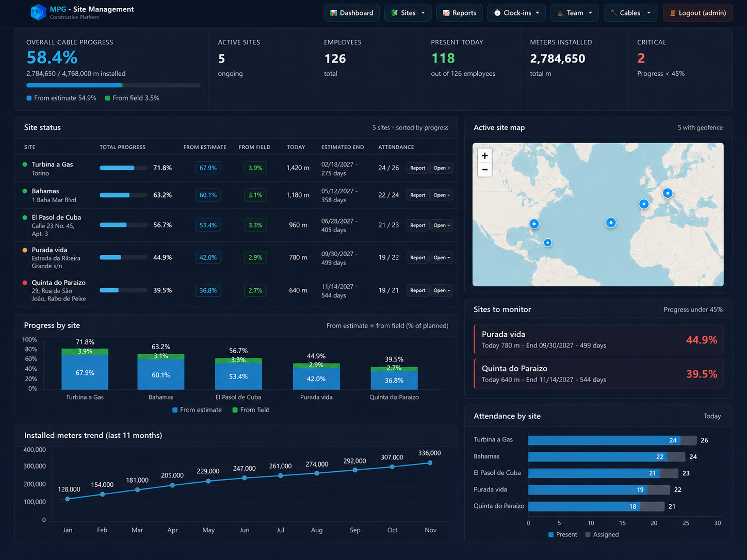This screenshot has width=747, height=560.
Task: Click the 1,420 m today value
Action: tap(298, 168)
